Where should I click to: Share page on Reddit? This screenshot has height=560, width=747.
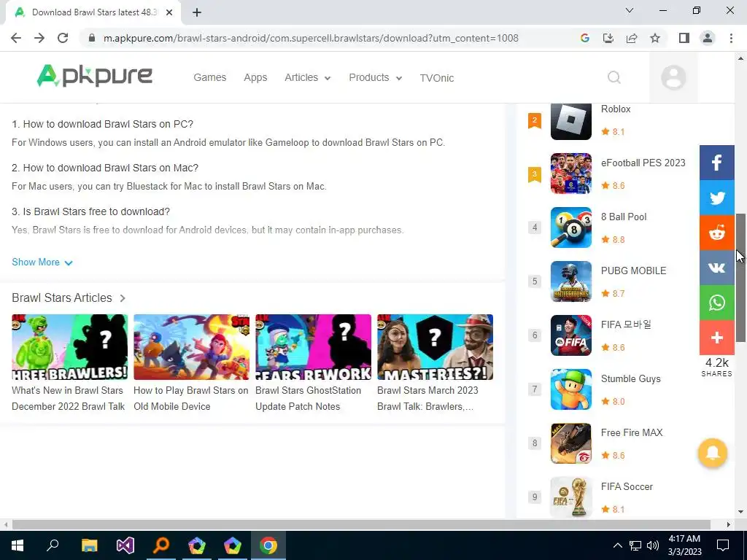pyautogui.click(x=716, y=233)
